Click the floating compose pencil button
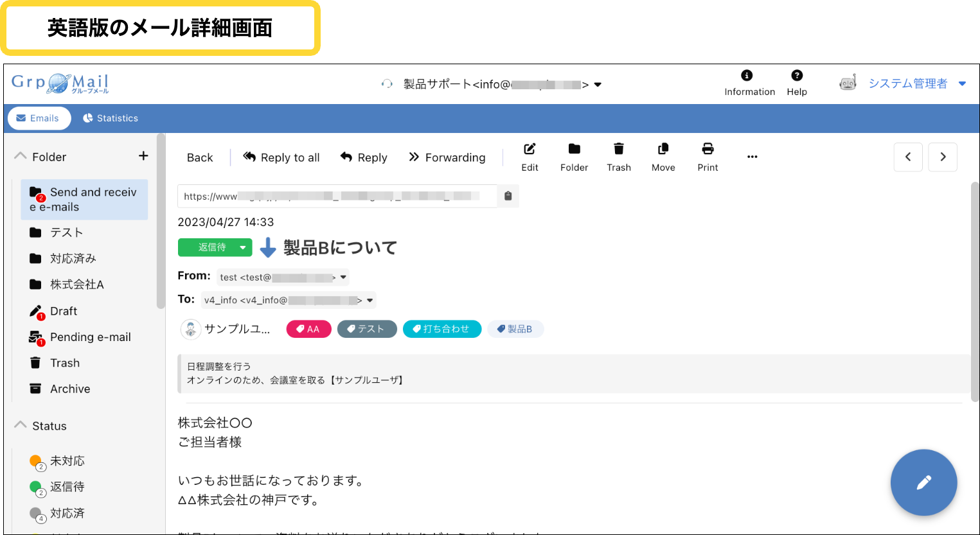This screenshot has width=980, height=535. [x=923, y=482]
